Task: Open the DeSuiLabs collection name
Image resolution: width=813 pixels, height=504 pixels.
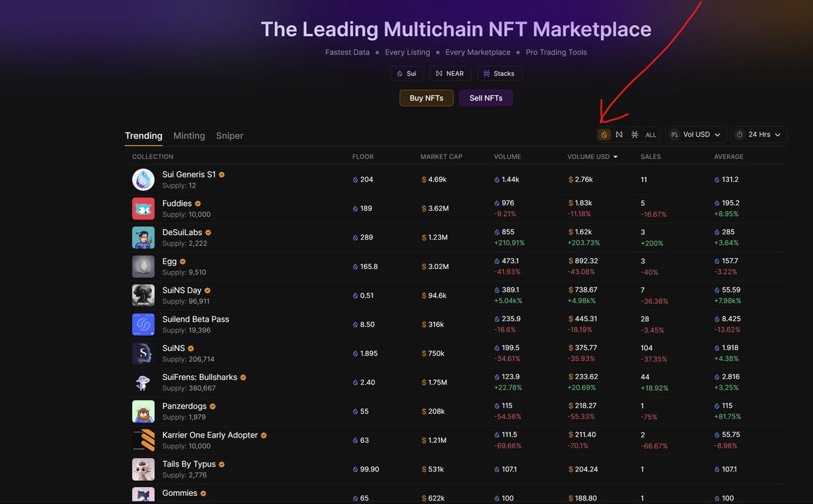Action: (x=182, y=232)
